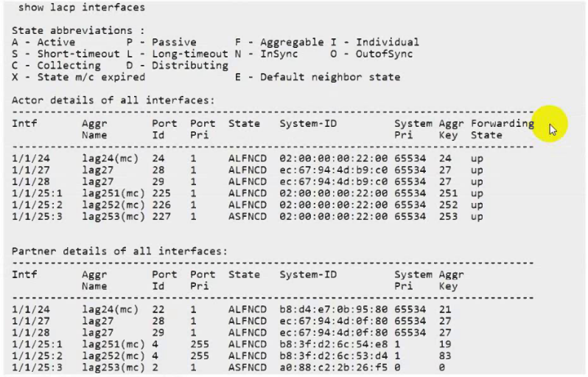Click the "Actor details of all interfaces" heading

coord(113,100)
